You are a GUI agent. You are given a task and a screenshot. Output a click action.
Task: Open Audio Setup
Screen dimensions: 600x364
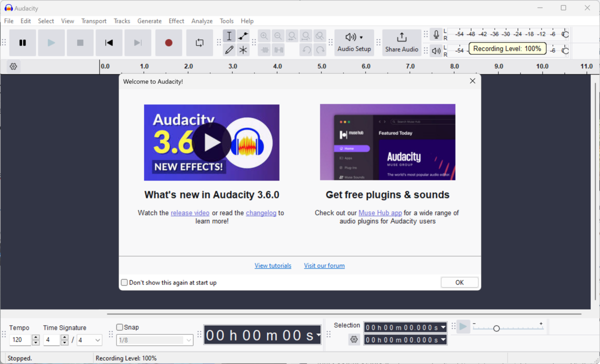pyautogui.click(x=354, y=42)
